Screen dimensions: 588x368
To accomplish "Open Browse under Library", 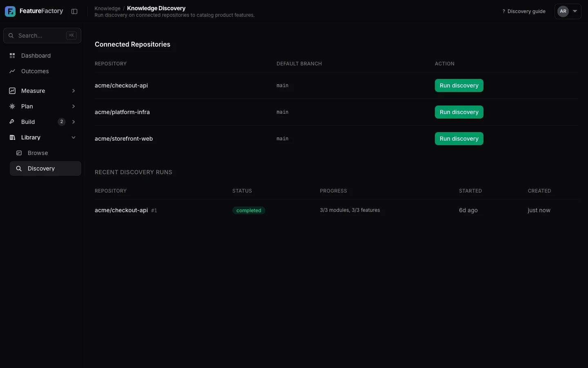I will click(x=45, y=153).
